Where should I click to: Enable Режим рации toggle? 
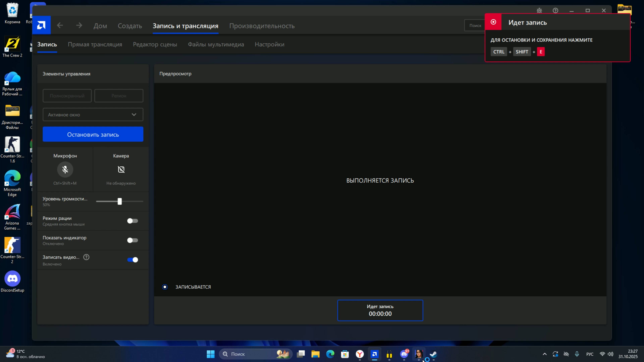[x=132, y=221]
